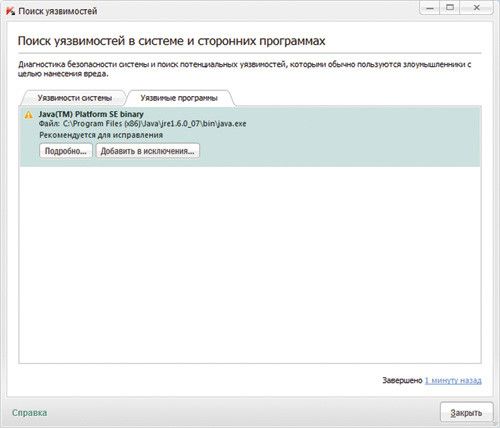Minimize the Поиск уязвимостей window
This screenshot has width=500, height=428.
[430, 8]
